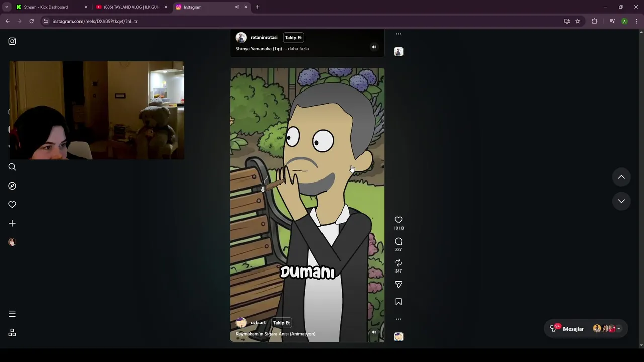Mute Instagram tab via speaker icon
The width and height of the screenshot is (644, 362).
click(237, 7)
